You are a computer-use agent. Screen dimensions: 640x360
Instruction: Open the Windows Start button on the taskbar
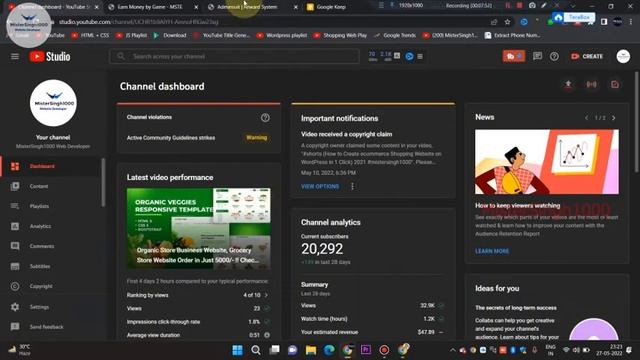click(237, 350)
